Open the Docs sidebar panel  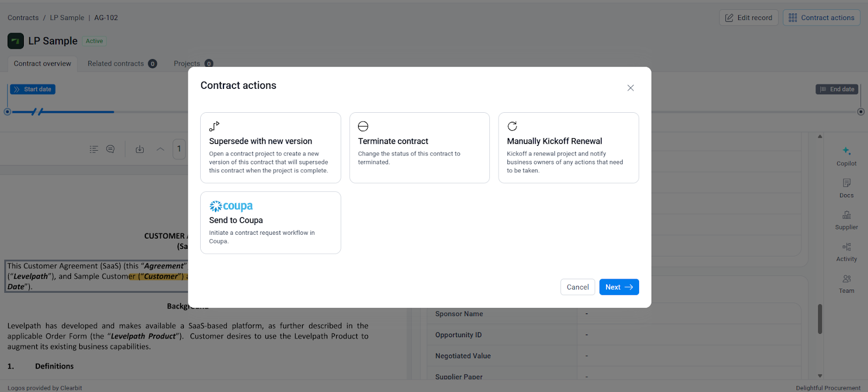[x=846, y=188]
